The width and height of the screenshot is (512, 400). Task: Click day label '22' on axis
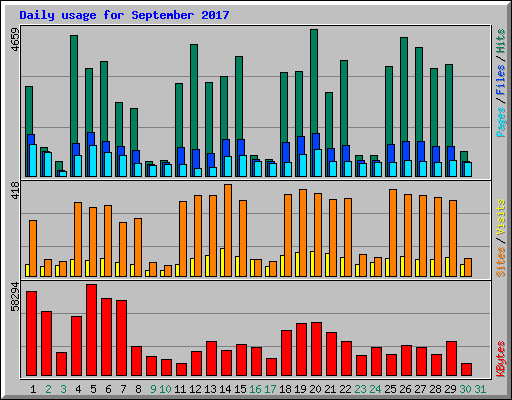(x=345, y=389)
